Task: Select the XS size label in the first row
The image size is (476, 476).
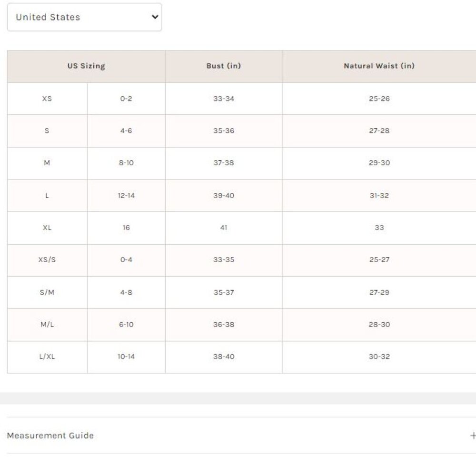Action: point(47,99)
